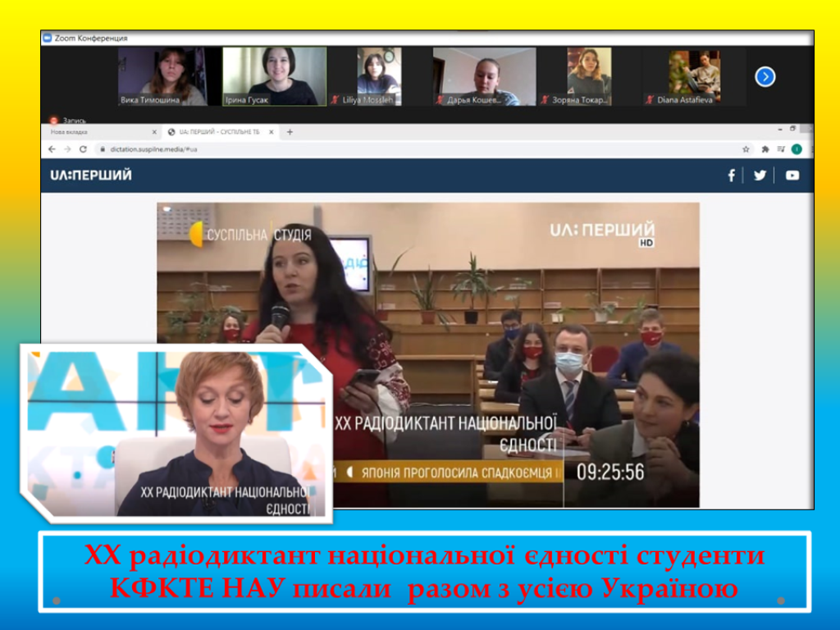Close the Нова вкладка tab
Screen dimensions: 840x630
click(x=154, y=131)
